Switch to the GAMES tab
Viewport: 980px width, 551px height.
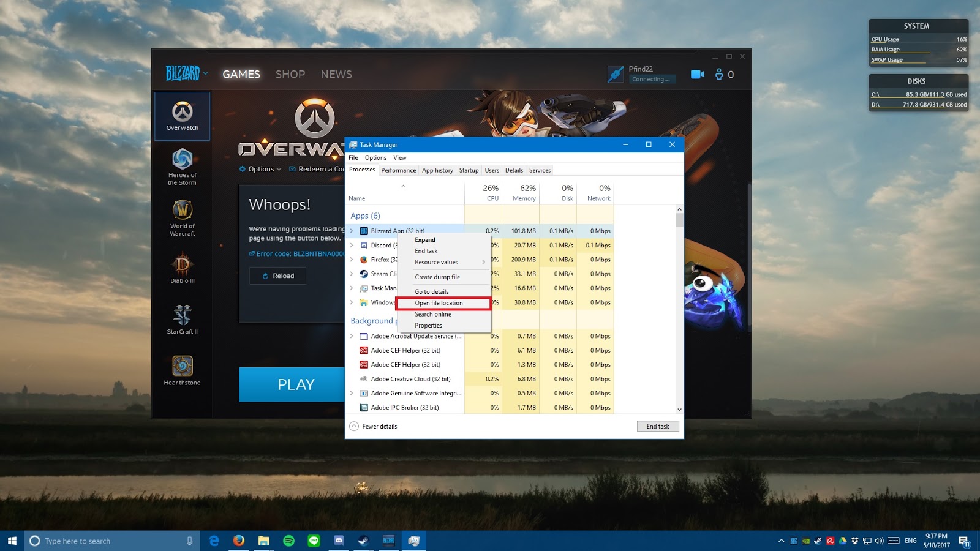click(x=241, y=74)
